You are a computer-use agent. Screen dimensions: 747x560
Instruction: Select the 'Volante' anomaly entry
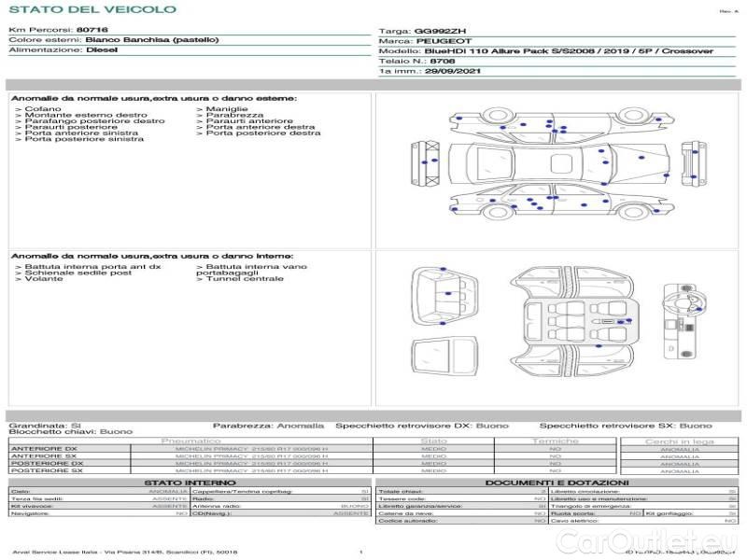click(44, 278)
